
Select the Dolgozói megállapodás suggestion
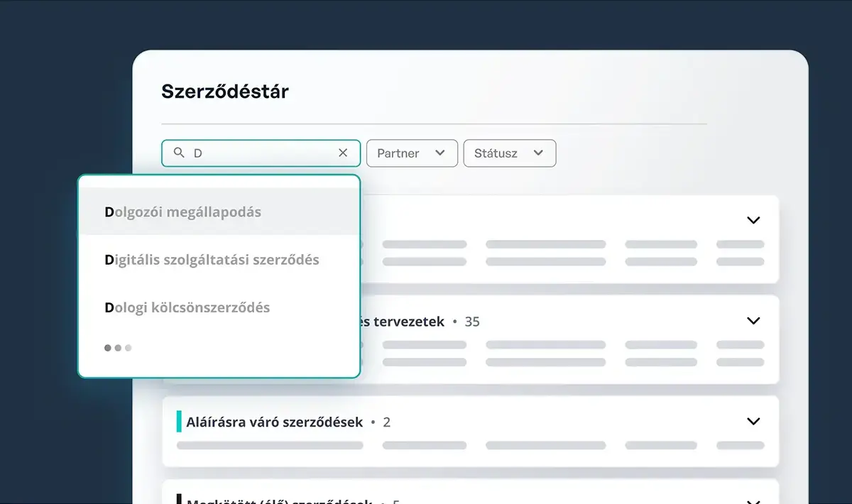[184, 212]
